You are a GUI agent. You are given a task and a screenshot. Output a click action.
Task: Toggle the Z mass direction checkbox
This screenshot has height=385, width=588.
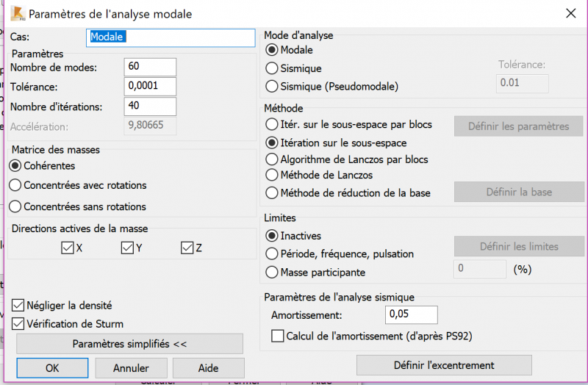[x=187, y=248]
